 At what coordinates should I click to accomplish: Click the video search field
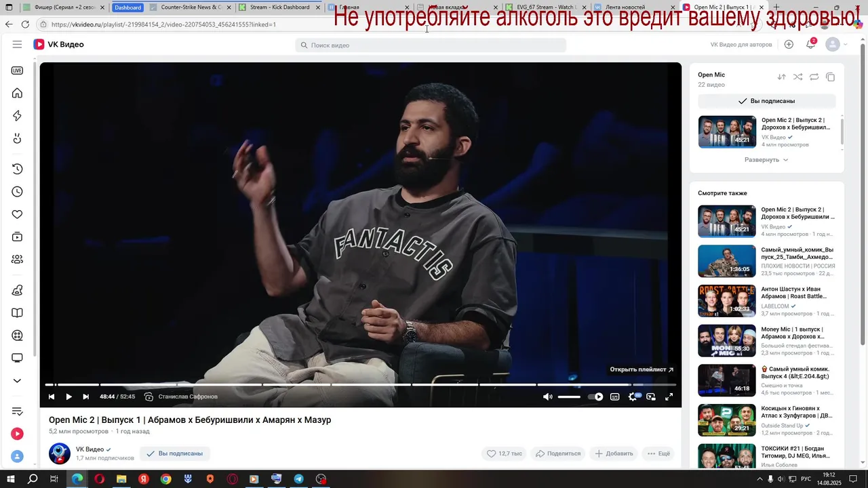(x=431, y=45)
